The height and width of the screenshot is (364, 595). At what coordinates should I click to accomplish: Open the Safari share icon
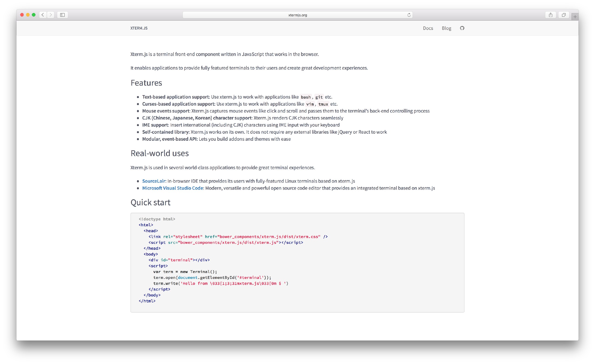551,15
